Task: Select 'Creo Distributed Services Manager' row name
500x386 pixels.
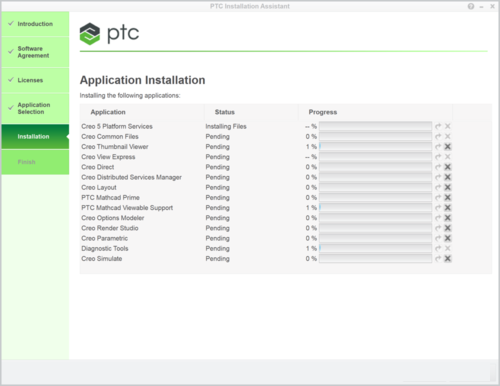Action: click(x=131, y=177)
